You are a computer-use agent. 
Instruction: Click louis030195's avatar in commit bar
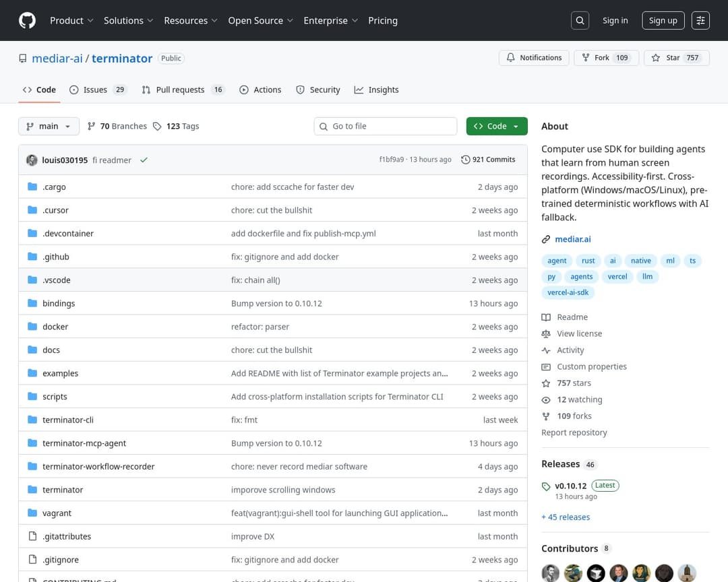click(32, 160)
